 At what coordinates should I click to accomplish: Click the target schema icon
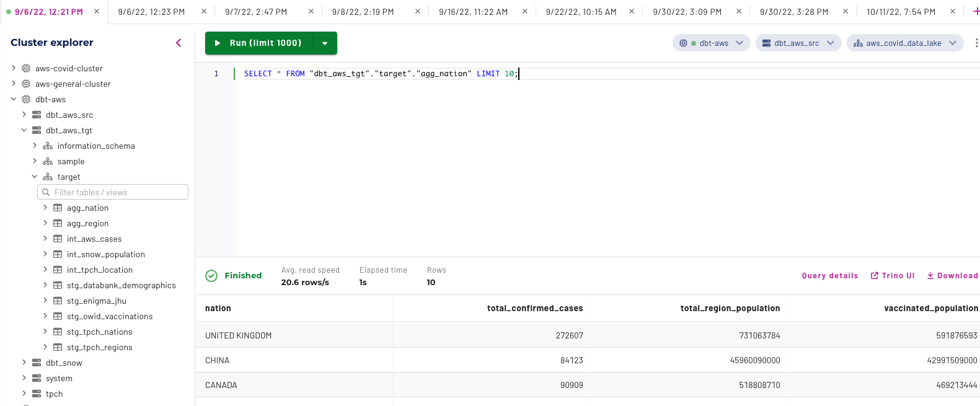pos(48,177)
